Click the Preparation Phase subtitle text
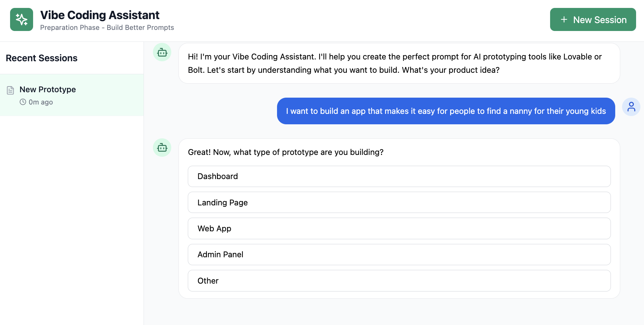 tap(107, 28)
